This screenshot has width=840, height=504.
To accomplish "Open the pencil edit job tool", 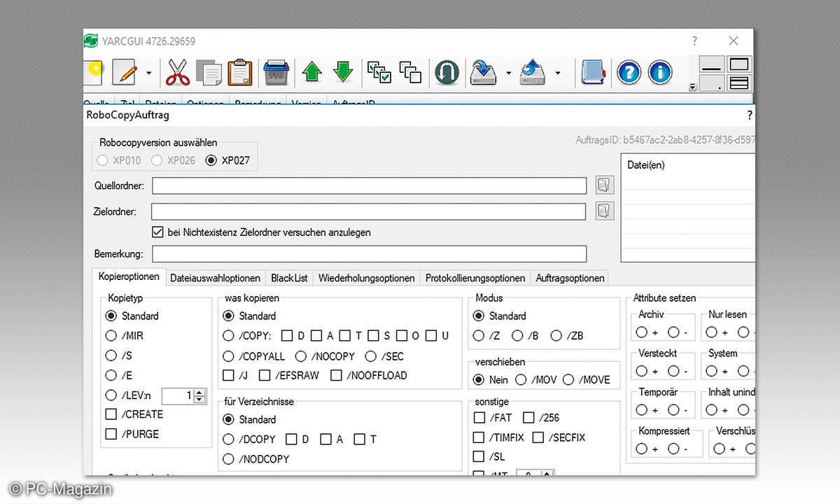I will (x=125, y=71).
